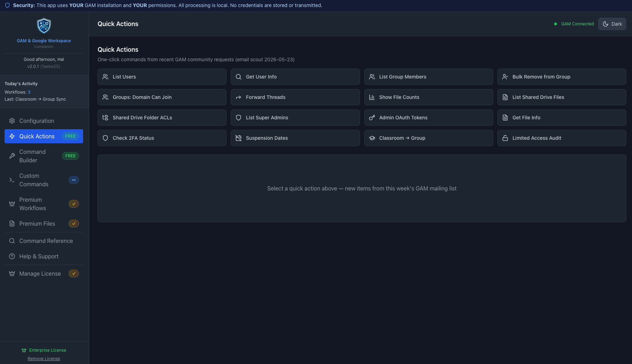The width and height of the screenshot is (632, 364).
Task: Click the checkmark badge beside Premium Files
Action: [74, 224]
